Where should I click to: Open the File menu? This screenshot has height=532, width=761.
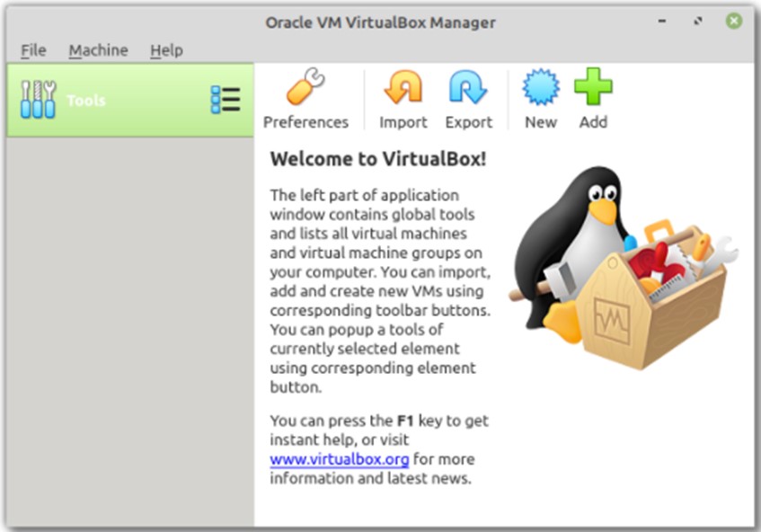tap(33, 50)
